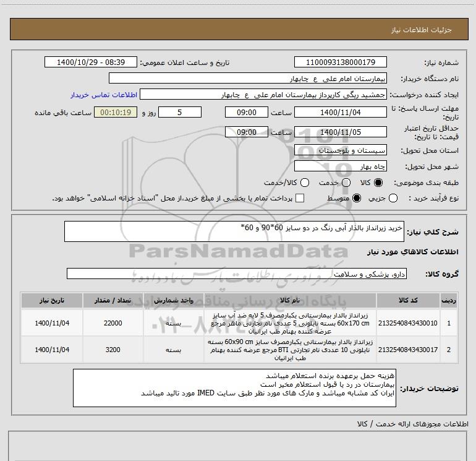Toggle Islamic treasury bonds payment checkbox
The image size is (476, 461).
pos(300,198)
